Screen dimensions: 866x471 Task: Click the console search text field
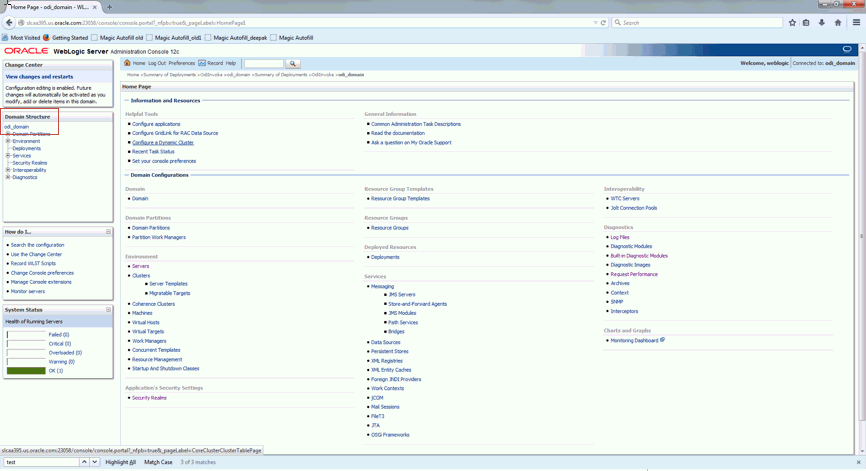(x=263, y=63)
